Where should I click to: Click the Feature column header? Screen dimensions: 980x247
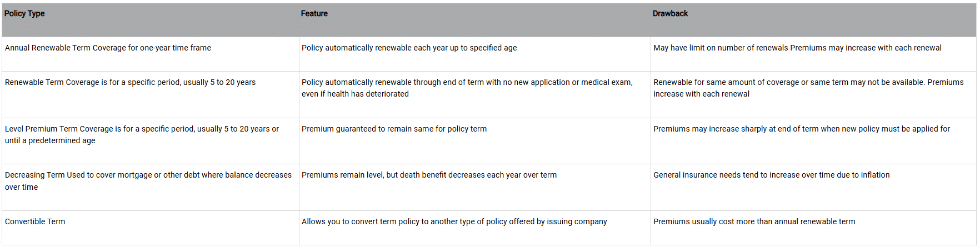tap(314, 13)
